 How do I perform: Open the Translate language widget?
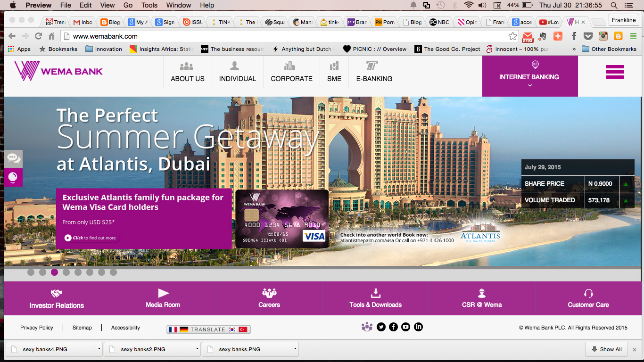(x=208, y=329)
